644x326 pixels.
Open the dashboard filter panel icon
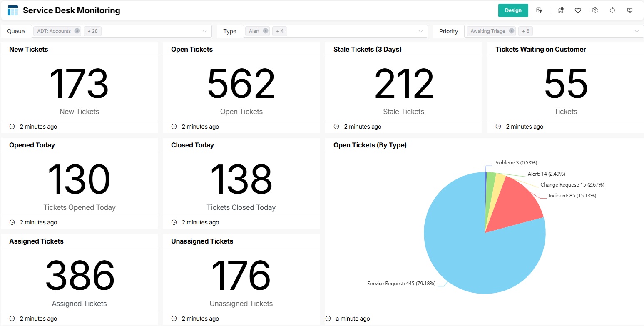click(539, 10)
